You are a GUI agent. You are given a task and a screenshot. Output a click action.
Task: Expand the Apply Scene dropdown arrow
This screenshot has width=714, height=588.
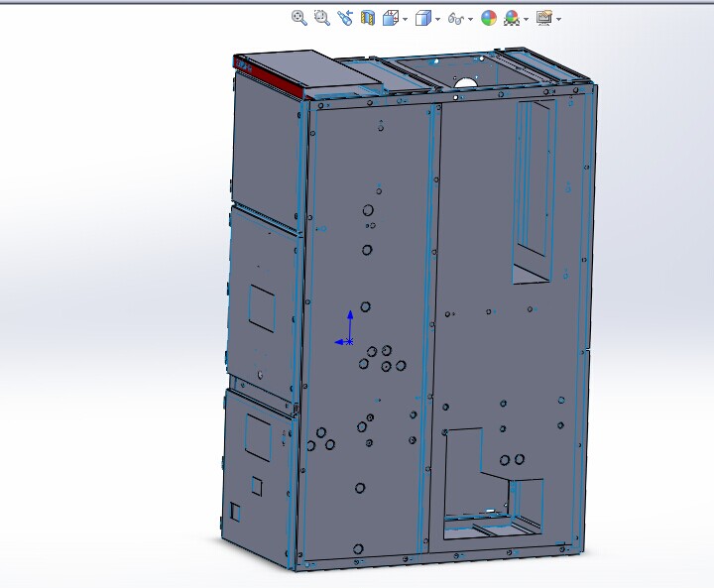(x=527, y=19)
